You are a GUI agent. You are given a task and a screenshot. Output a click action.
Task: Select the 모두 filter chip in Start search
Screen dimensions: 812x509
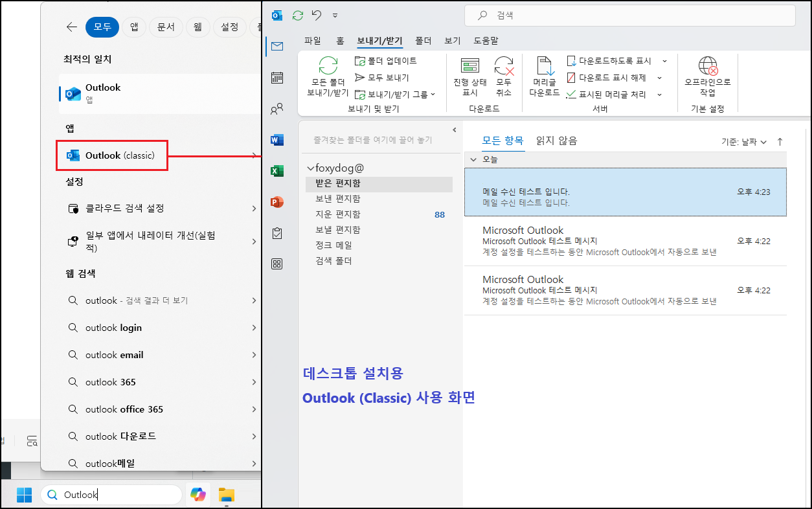(102, 27)
